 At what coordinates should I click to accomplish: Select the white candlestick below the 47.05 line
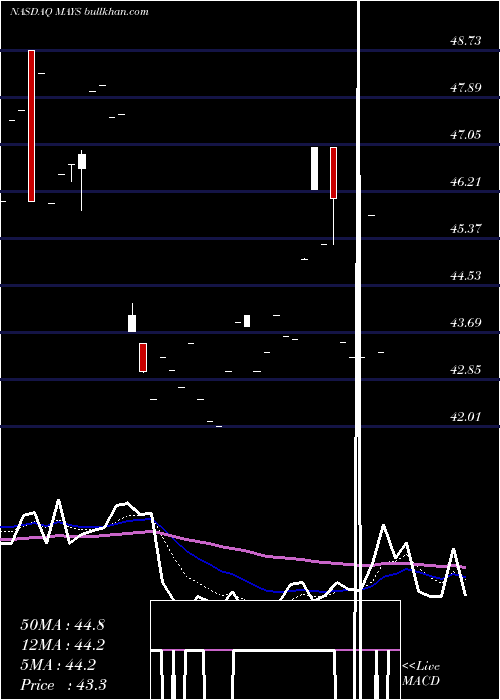[x=315, y=168]
